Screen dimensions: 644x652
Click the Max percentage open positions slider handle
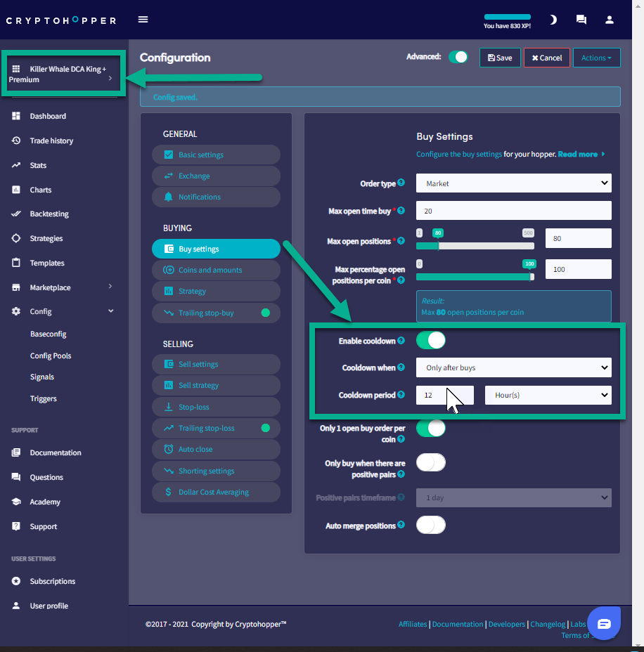[x=531, y=277]
